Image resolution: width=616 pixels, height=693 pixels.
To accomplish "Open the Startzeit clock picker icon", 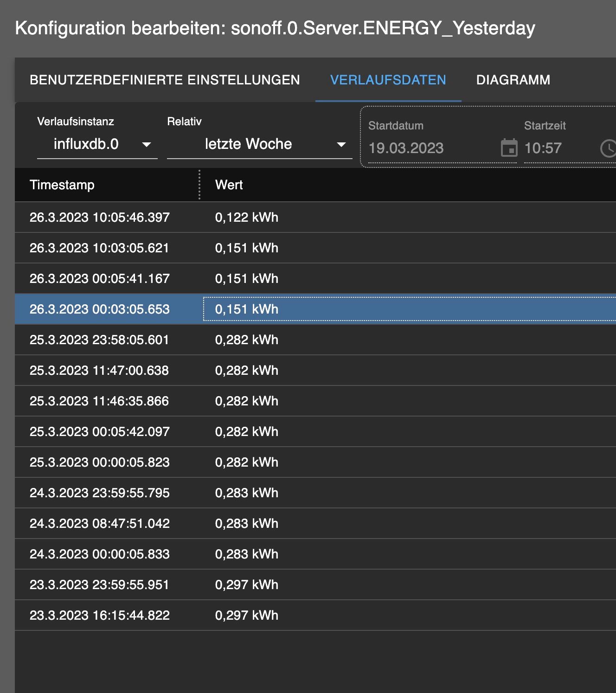I will (x=608, y=148).
